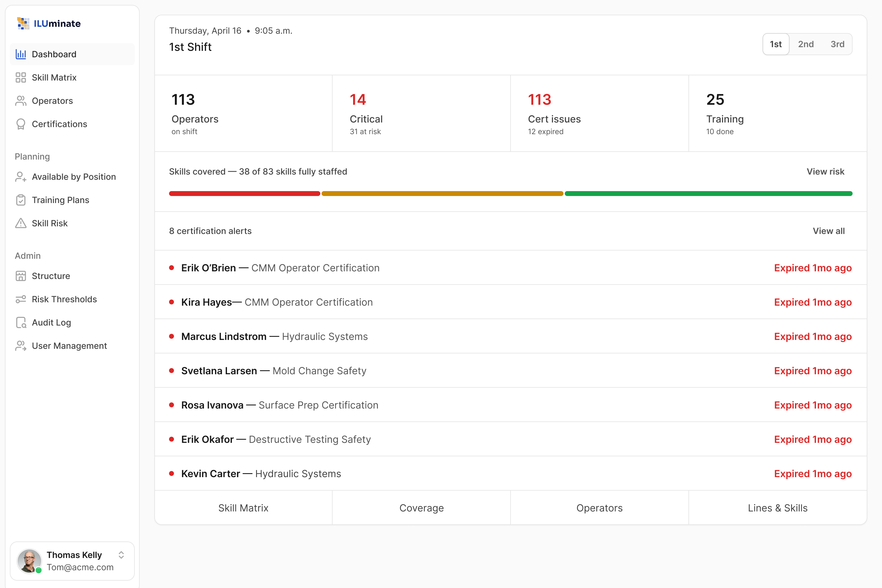The width and height of the screenshot is (882, 588).
Task: Open Erik Okafor Destructive Testing Safety alert
Action: [x=511, y=439]
